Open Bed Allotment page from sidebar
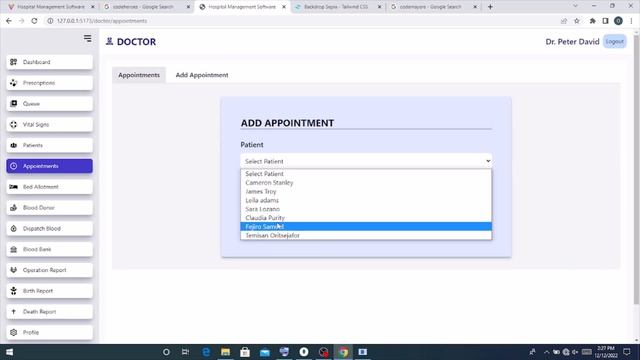This screenshot has width=640, height=360. click(x=49, y=187)
